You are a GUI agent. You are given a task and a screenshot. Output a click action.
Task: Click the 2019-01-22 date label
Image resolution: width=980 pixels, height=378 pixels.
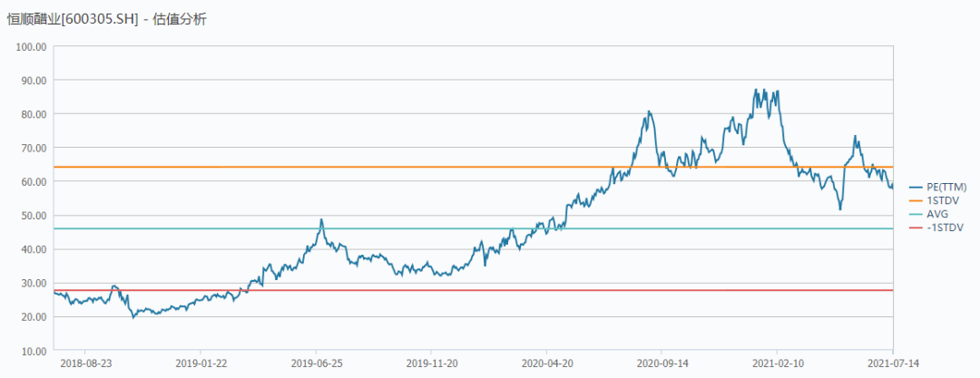200,363
